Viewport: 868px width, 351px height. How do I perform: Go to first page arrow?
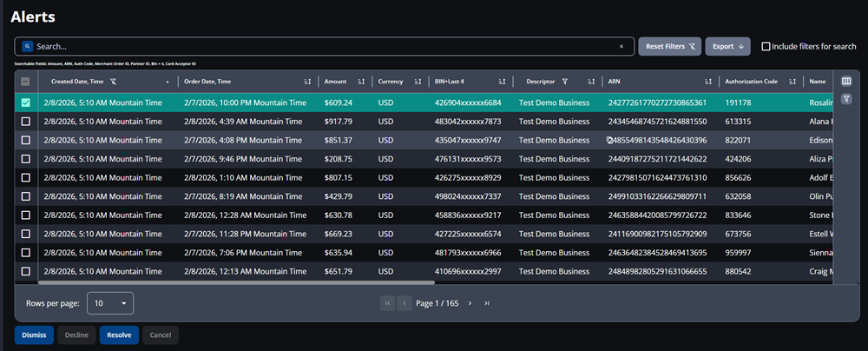(x=387, y=303)
